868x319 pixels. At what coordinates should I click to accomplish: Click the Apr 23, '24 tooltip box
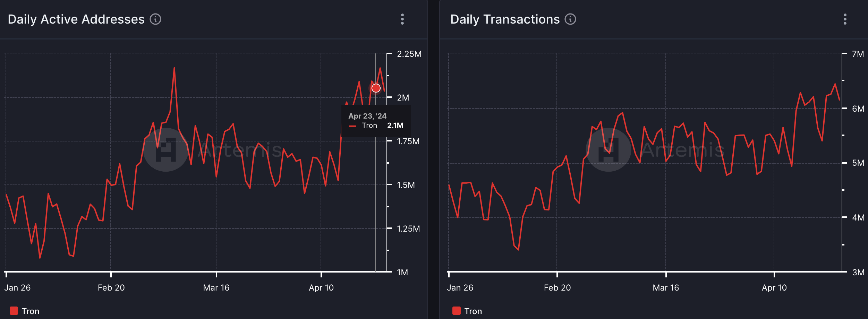tap(376, 121)
